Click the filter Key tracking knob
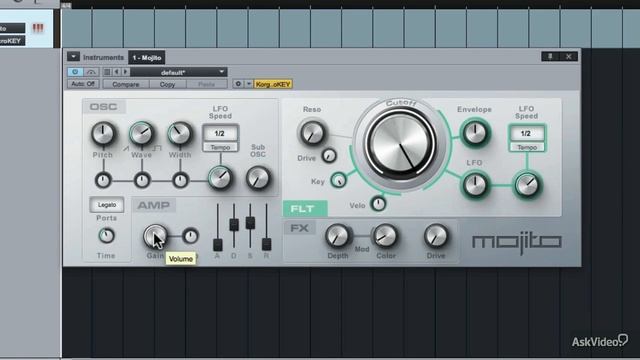640x360 pixels. pyautogui.click(x=338, y=180)
